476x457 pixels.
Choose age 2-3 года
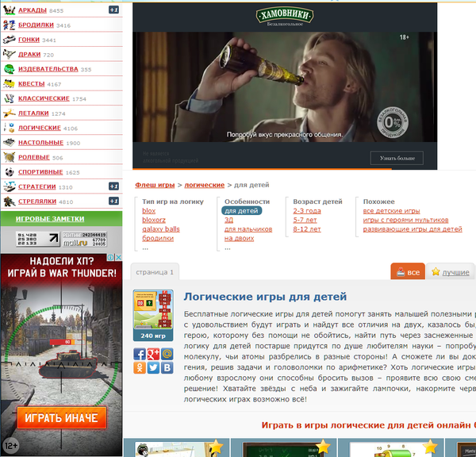click(307, 211)
